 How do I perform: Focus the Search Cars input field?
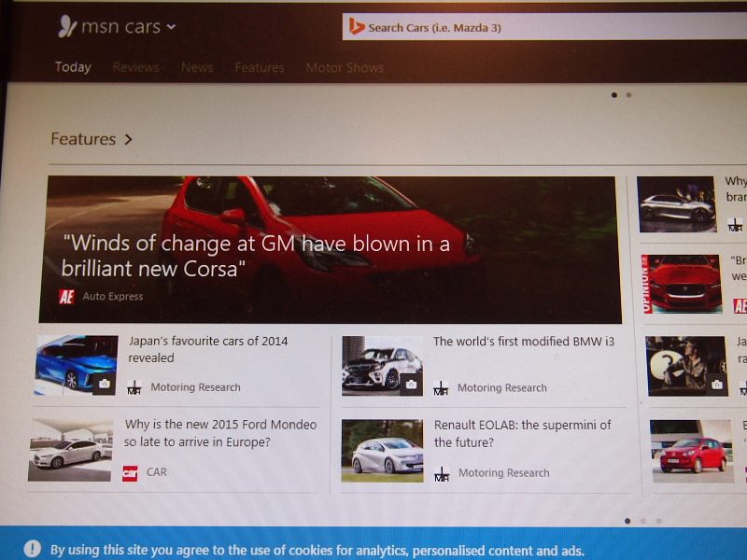point(544,27)
